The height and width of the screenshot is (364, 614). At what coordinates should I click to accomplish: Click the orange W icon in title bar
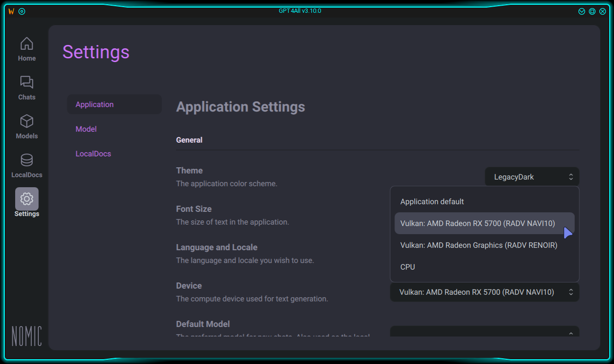pyautogui.click(x=11, y=11)
